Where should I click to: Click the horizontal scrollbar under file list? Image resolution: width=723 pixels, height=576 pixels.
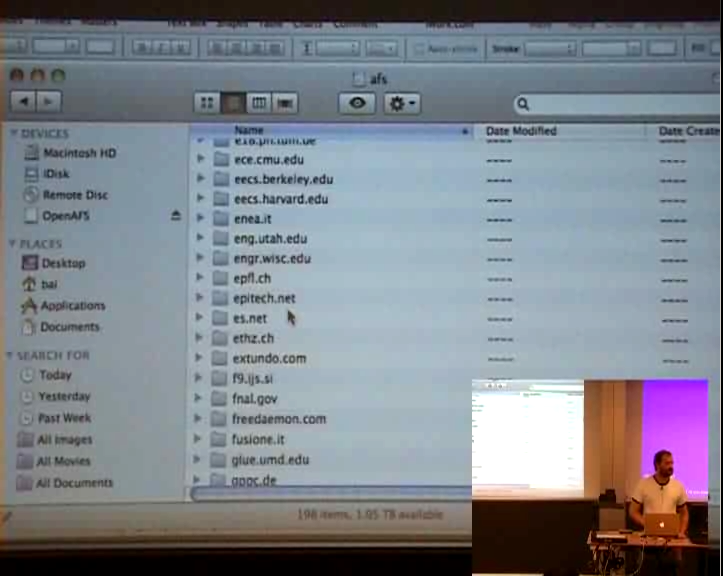click(331, 493)
